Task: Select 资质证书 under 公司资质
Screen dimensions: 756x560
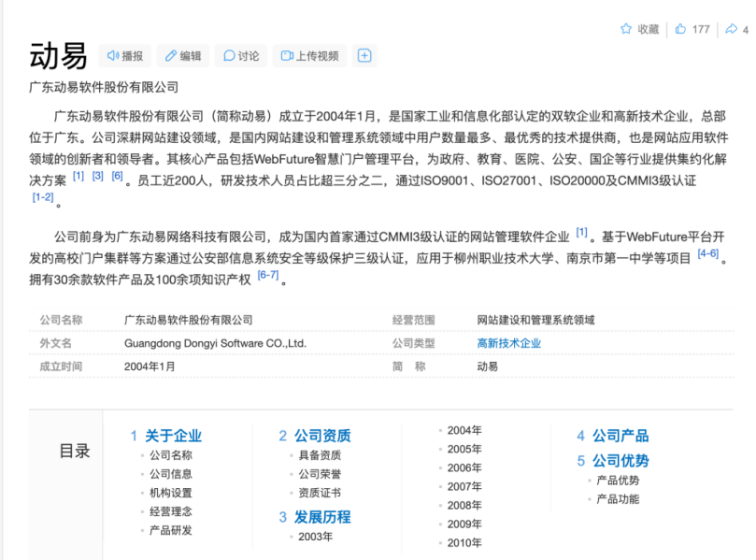Action: pos(320,493)
